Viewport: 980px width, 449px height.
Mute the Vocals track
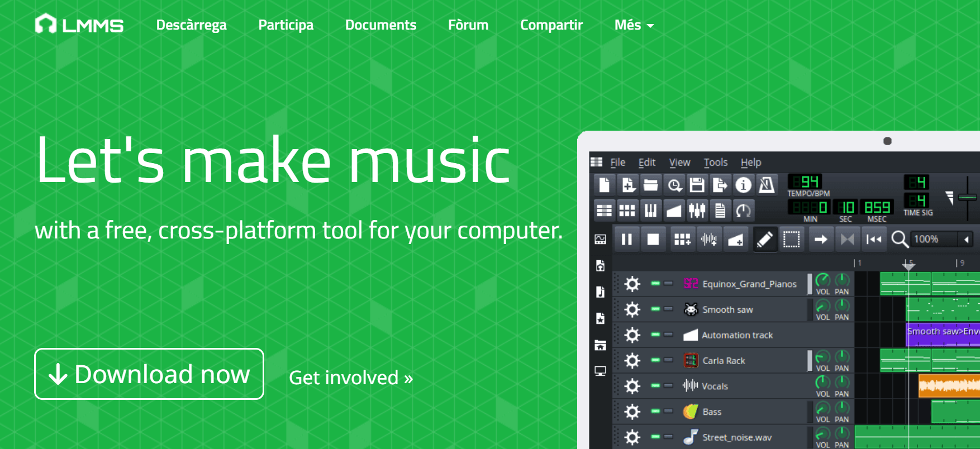[x=655, y=386]
